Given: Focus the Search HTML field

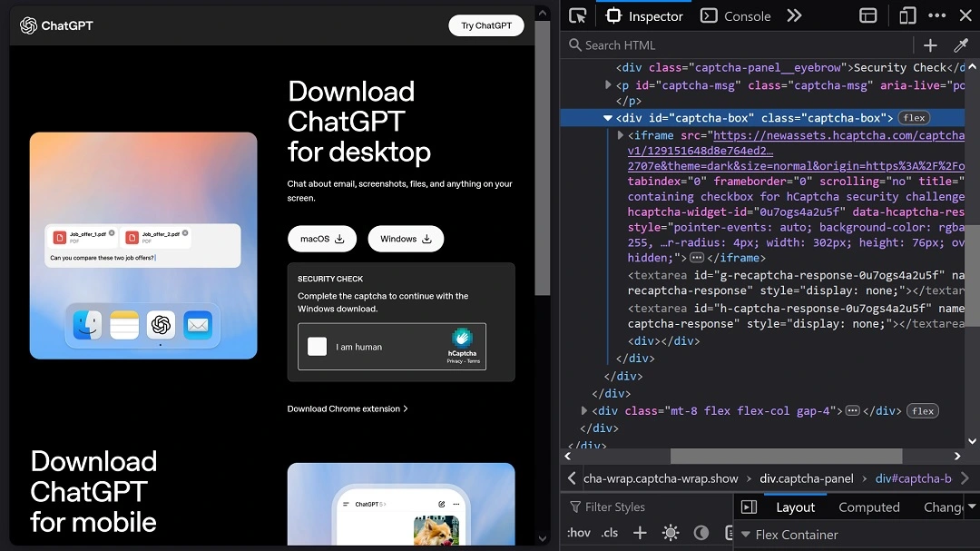Looking at the screenshot, I should (x=738, y=45).
